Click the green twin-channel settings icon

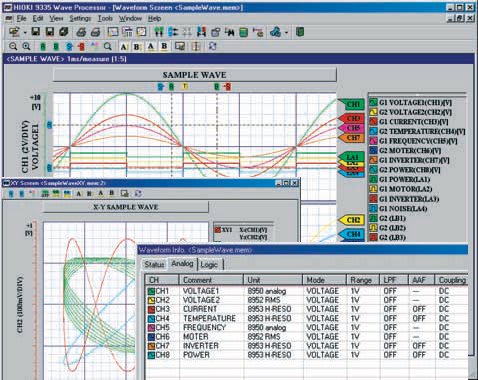(x=159, y=32)
